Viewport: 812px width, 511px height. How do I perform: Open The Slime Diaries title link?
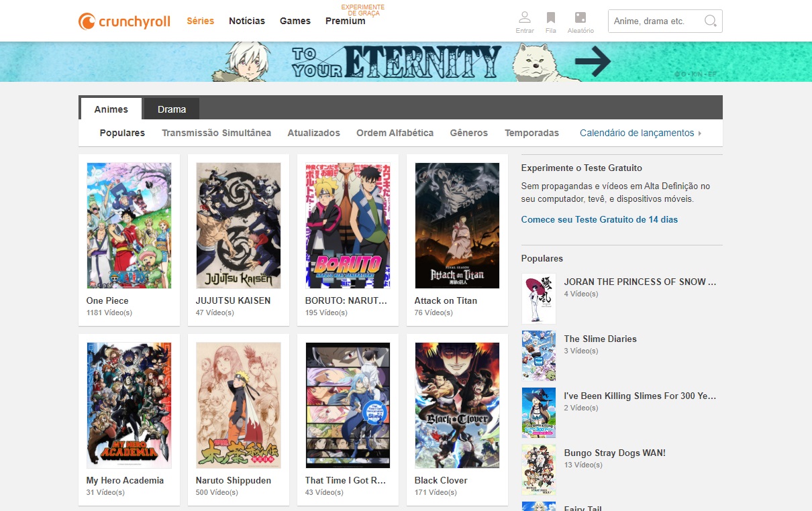pos(601,339)
